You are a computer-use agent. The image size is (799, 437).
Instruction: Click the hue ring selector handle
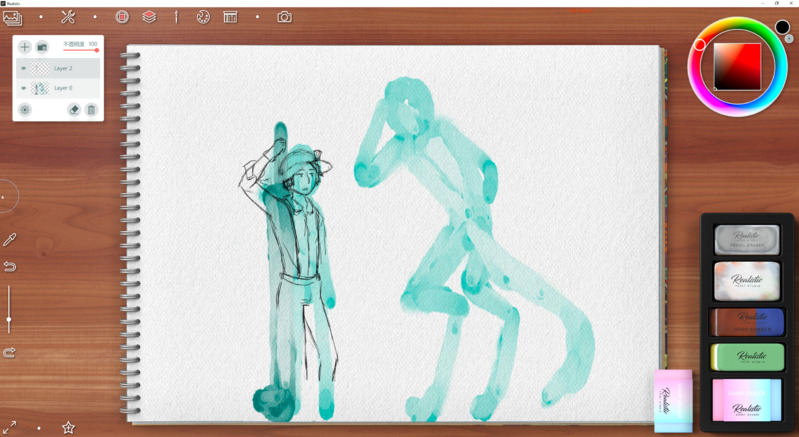pyautogui.click(x=700, y=45)
